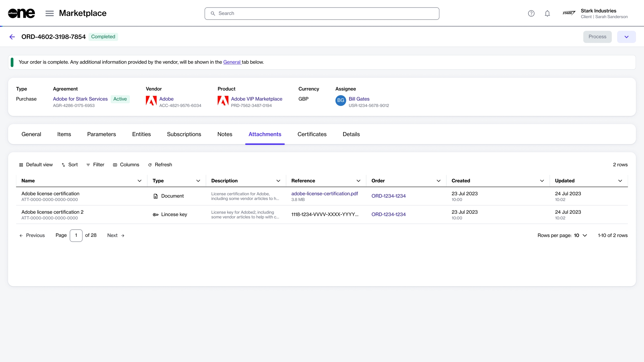
Task: Click the Bill Gates BG avatar
Action: point(340,101)
